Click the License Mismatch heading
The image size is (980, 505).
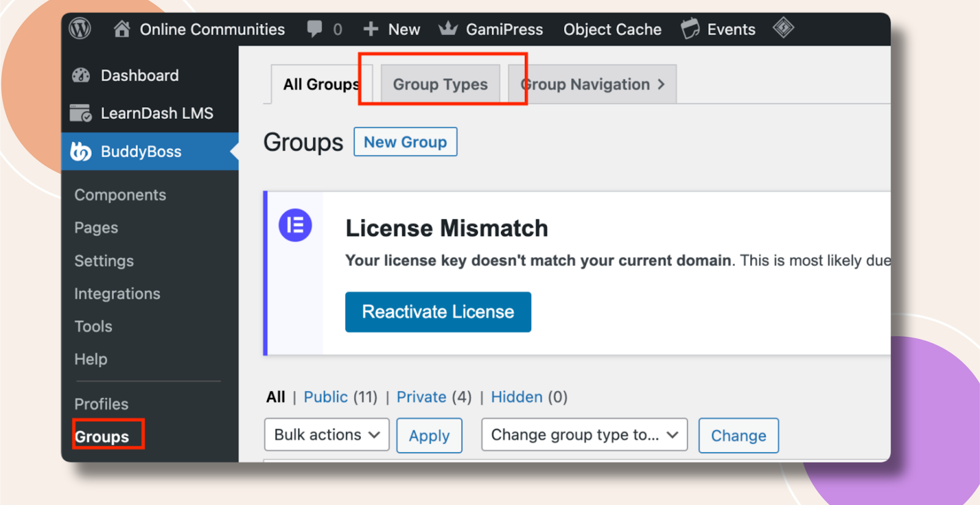tap(447, 228)
